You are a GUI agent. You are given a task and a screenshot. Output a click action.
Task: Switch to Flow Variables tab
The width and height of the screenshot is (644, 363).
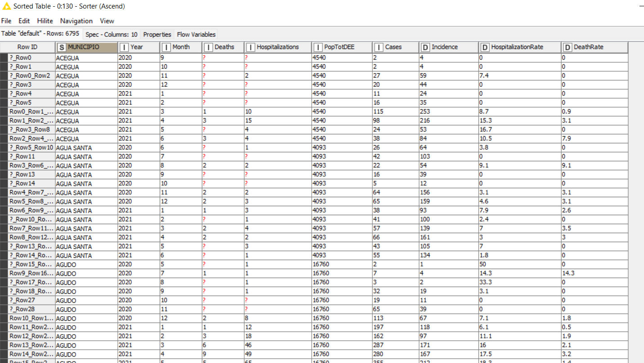pyautogui.click(x=196, y=34)
